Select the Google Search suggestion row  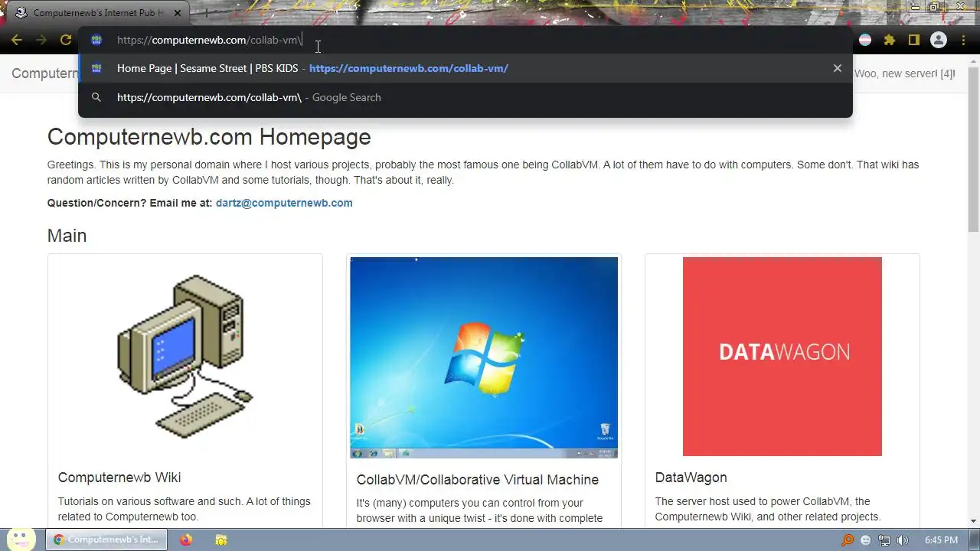pos(465,97)
